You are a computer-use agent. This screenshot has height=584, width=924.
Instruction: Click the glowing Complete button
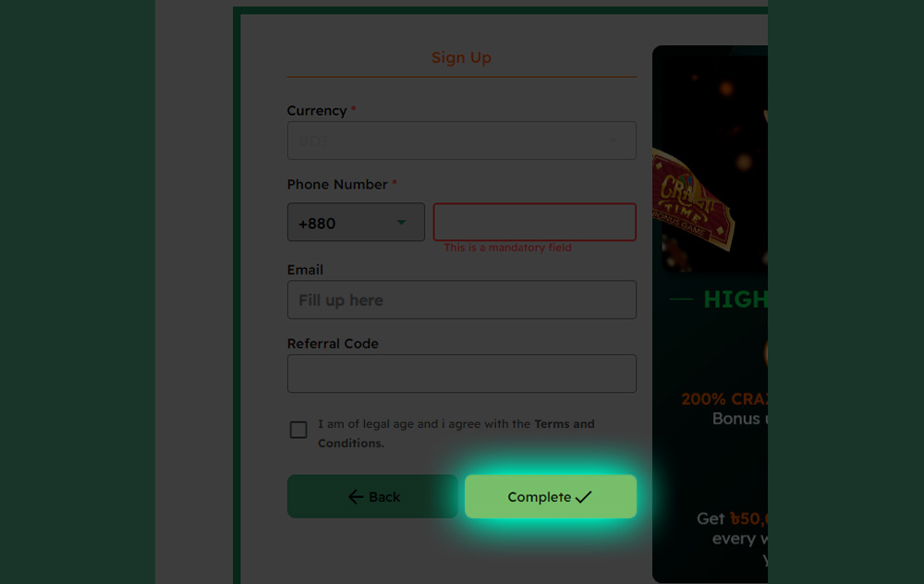click(x=551, y=496)
